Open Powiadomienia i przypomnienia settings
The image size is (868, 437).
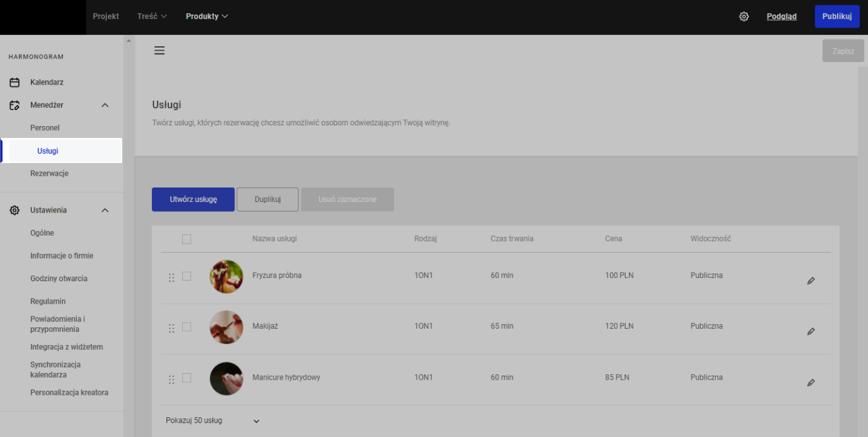pyautogui.click(x=58, y=324)
